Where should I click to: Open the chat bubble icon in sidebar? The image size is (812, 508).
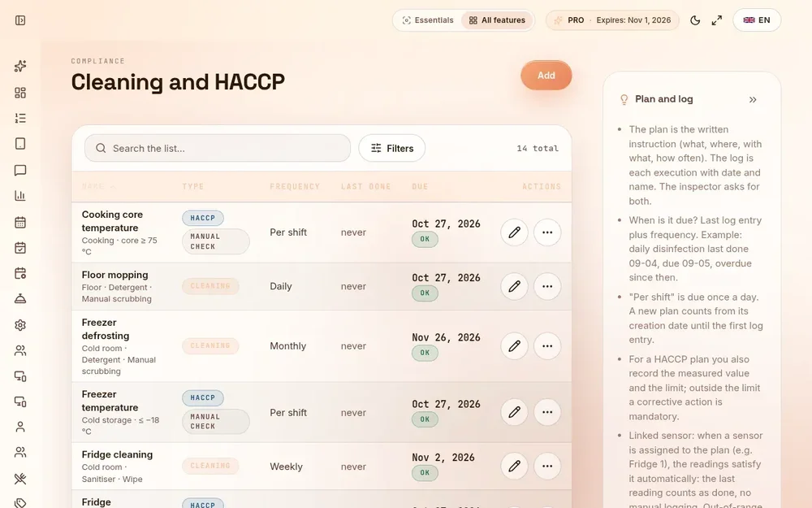[x=20, y=170]
